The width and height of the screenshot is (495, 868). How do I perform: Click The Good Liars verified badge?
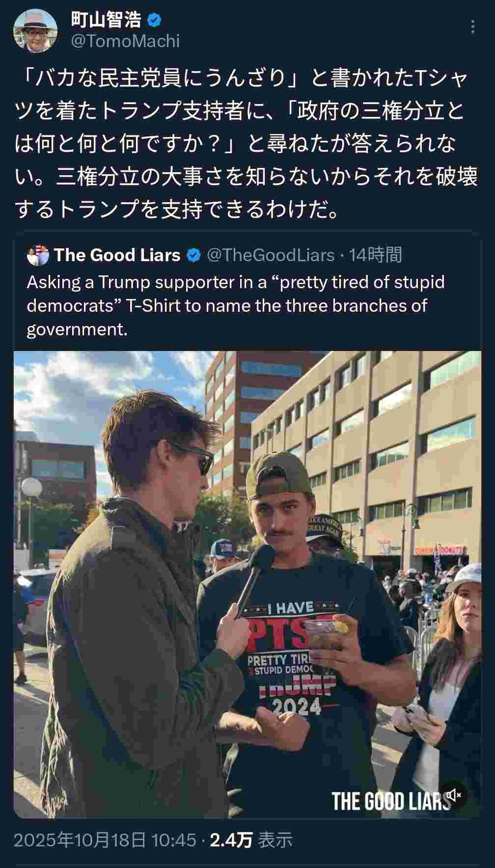(x=194, y=255)
